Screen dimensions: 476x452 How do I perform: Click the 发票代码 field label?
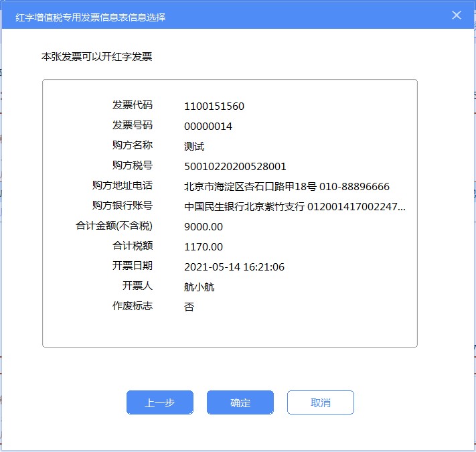click(x=133, y=105)
